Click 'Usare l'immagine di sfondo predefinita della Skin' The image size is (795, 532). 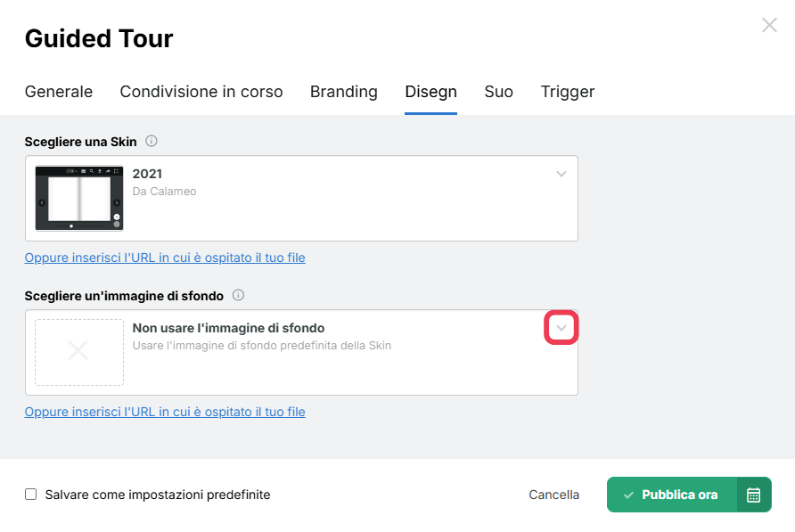point(262,346)
